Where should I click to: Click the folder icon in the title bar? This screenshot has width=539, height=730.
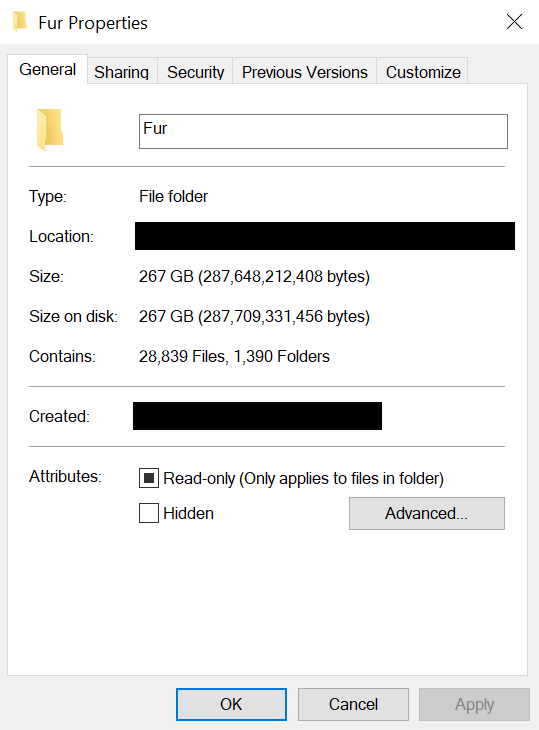click(20, 22)
